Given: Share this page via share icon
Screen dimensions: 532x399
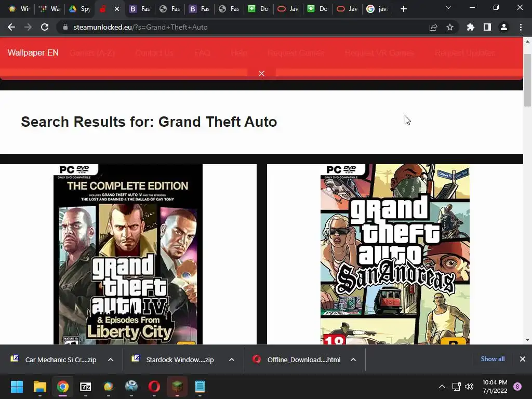Looking at the screenshot, I should click(x=433, y=27).
